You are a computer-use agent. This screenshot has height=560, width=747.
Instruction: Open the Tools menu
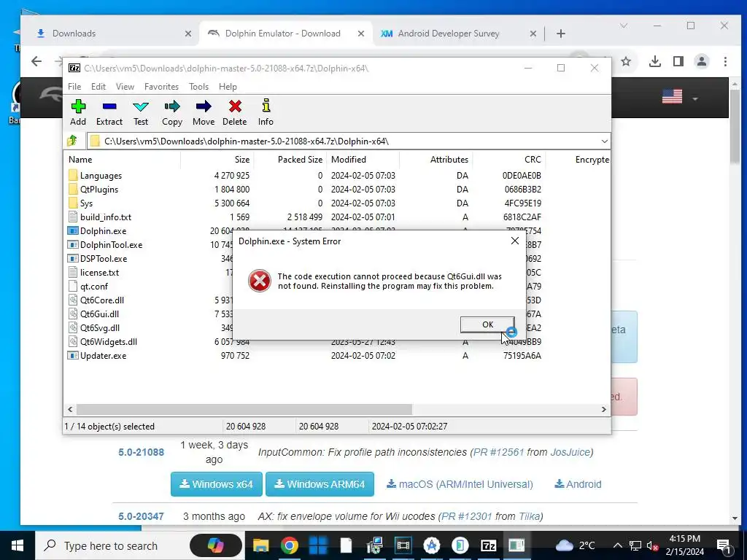(198, 87)
